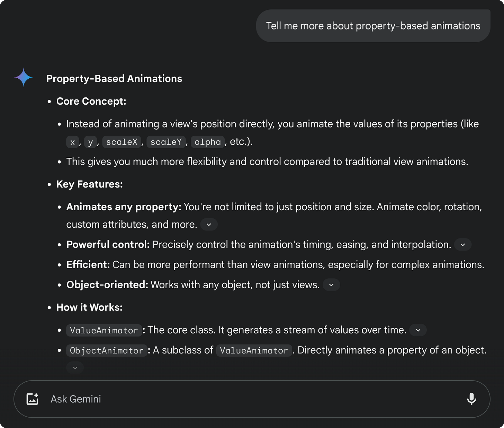This screenshot has height=428, width=504.
Task: Expand the "Animates any property" detail chevron
Action: point(209,225)
